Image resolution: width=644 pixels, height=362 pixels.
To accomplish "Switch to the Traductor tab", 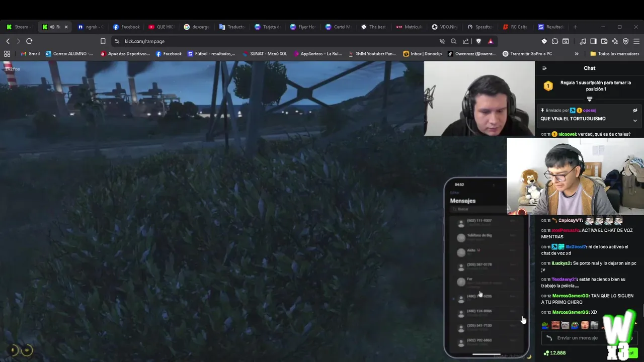I will (x=232, y=27).
